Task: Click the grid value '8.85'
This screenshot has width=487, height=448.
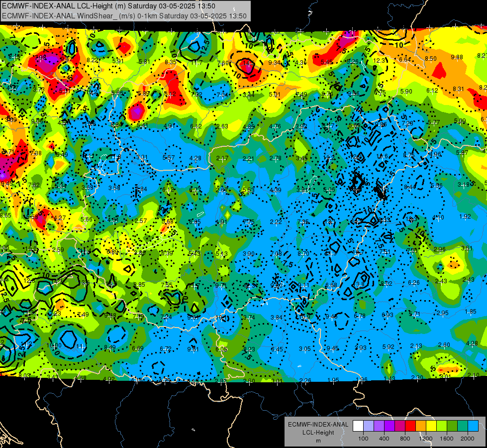Action: [x=139, y=285]
